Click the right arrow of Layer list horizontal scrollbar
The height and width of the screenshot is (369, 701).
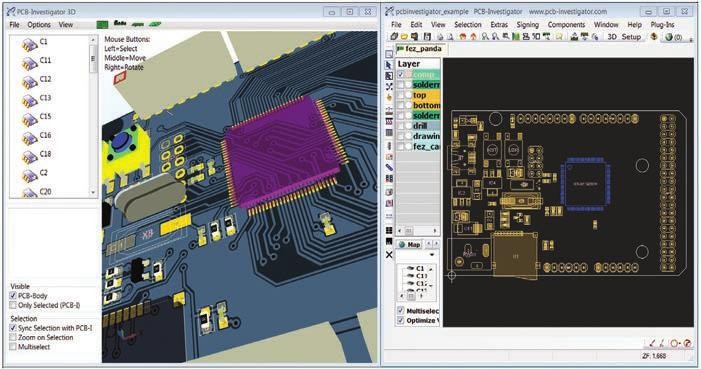pyautogui.click(x=435, y=231)
